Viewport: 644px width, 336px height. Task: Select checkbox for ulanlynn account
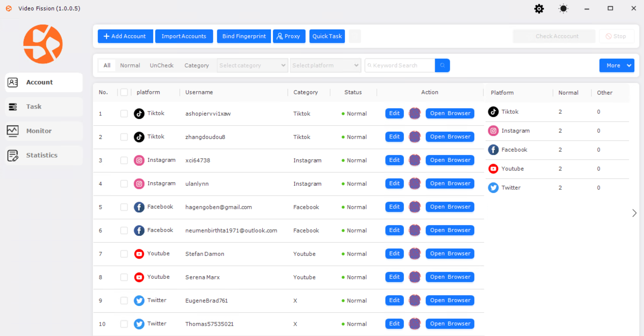[x=124, y=184]
